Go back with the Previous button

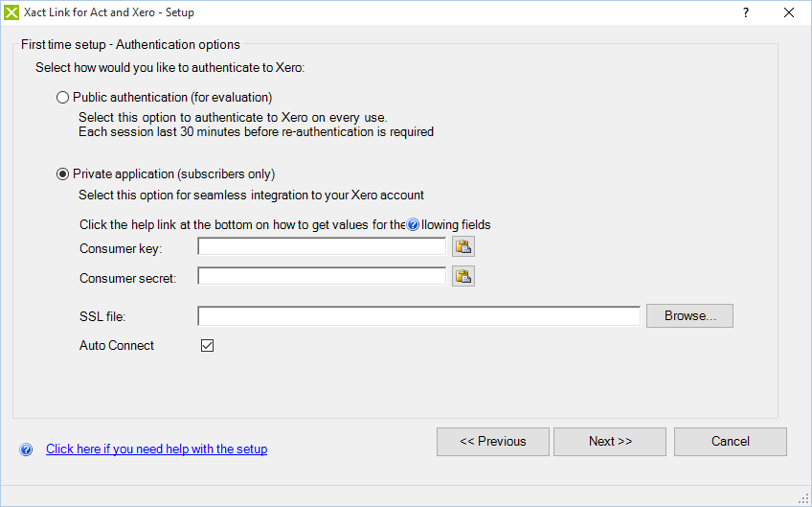pos(492,442)
